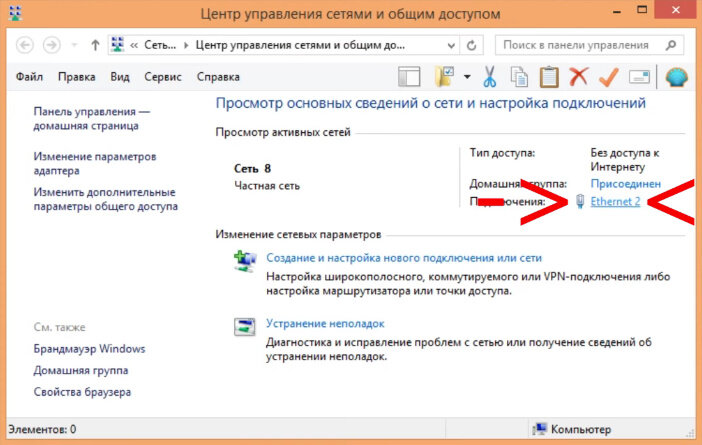
Task: Open the Файл menu
Action: pos(29,77)
